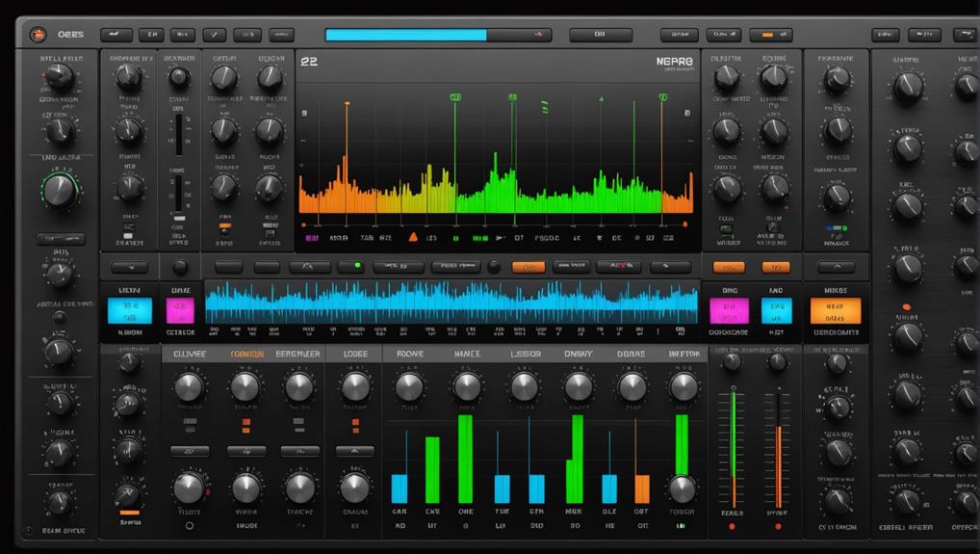Switch to the FOAWIGUN tab
This screenshot has height=554, width=980.
coord(246,354)
